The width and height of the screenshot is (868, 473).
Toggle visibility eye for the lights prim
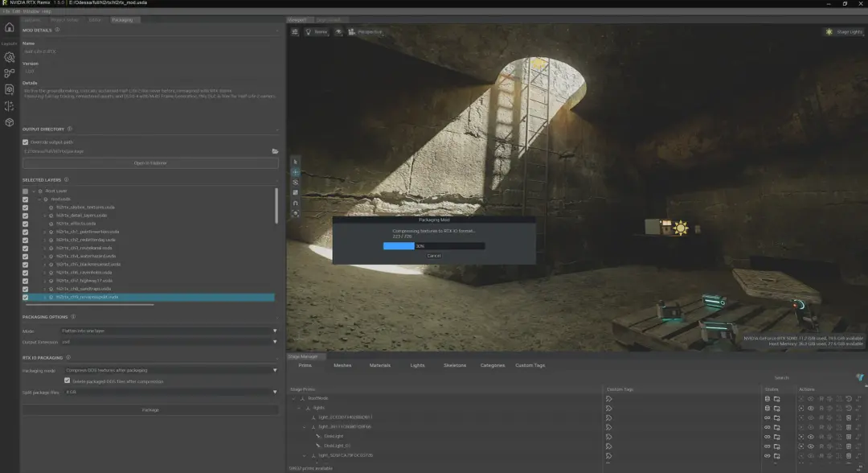coord(810,408)
